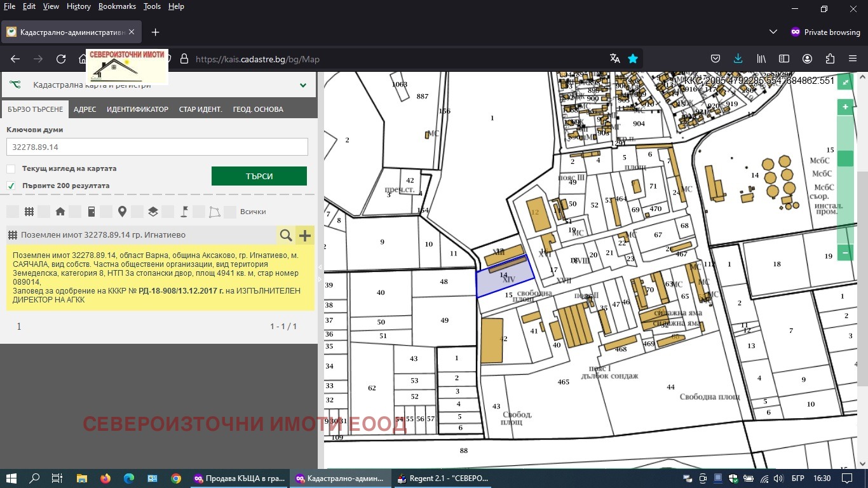This screenshot has width=868, height=488.
Task: Add parcel result using plus icon
Action: 306,236
